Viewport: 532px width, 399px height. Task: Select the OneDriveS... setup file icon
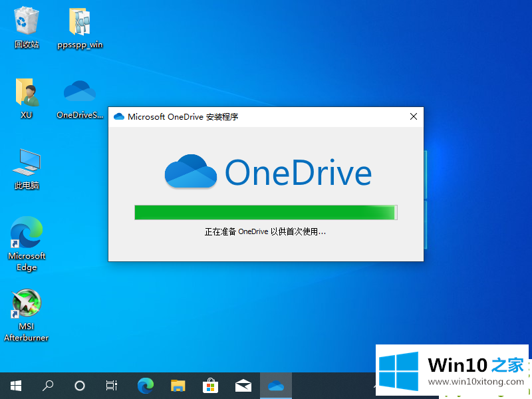[x=80, y=98]
